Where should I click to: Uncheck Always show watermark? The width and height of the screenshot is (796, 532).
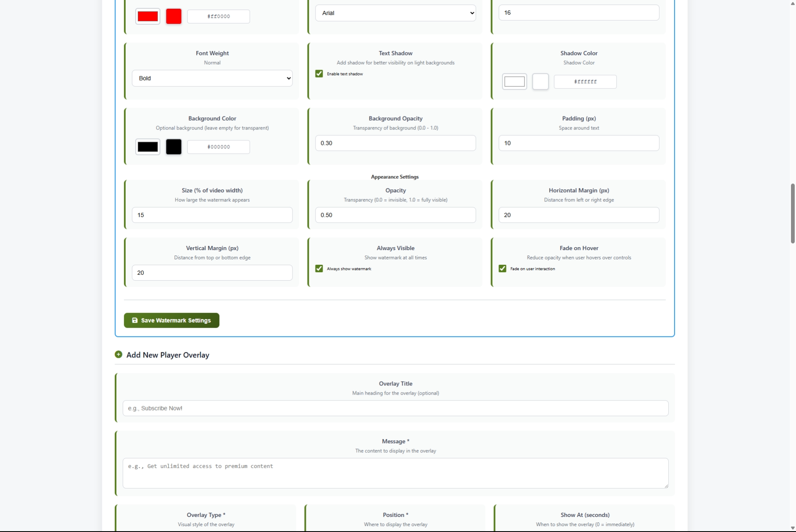click(319, 269)
